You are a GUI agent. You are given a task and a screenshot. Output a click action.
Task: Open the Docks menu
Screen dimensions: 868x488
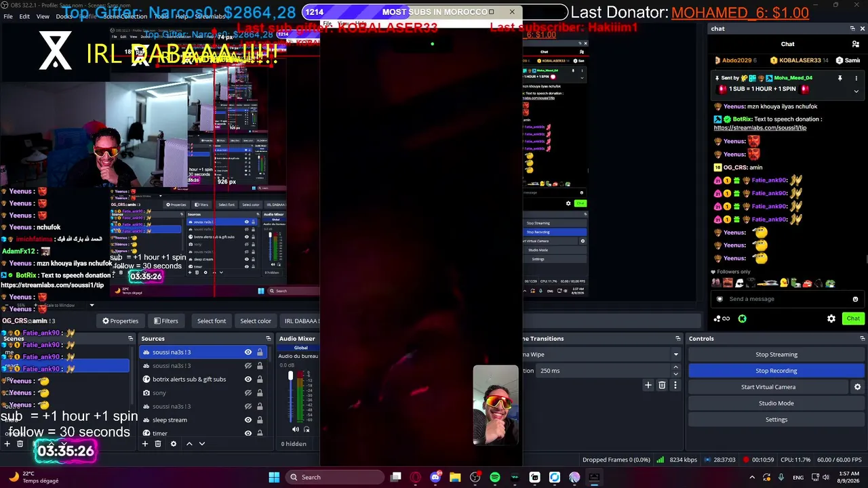64,16
